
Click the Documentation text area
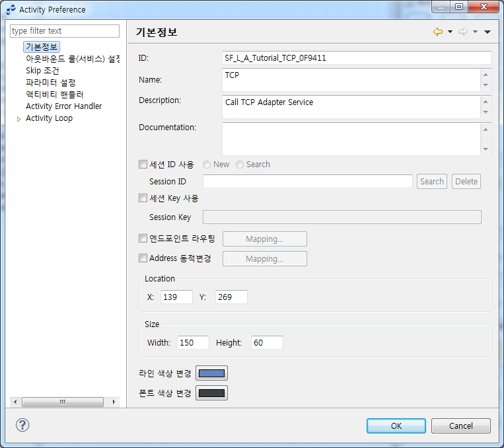pos(351,139)
